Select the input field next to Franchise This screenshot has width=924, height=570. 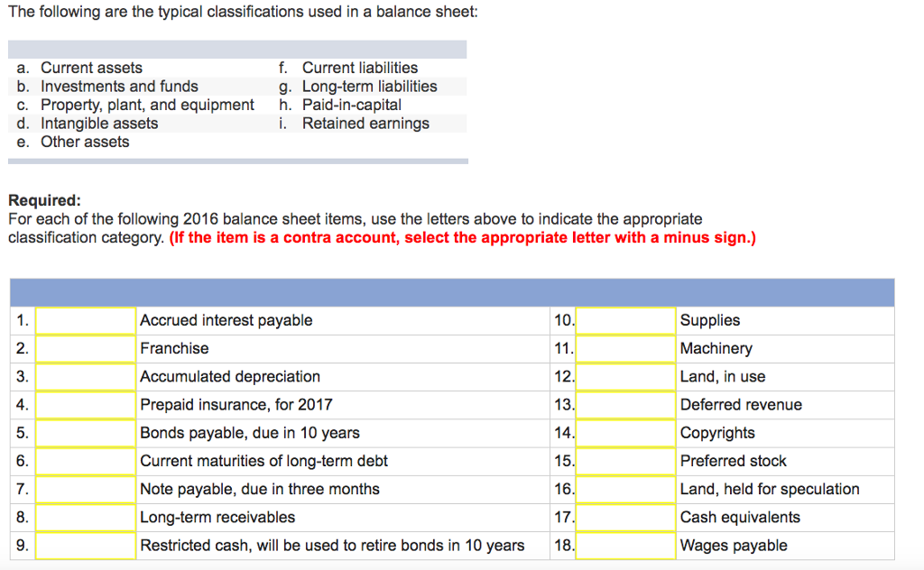(86, 348)
